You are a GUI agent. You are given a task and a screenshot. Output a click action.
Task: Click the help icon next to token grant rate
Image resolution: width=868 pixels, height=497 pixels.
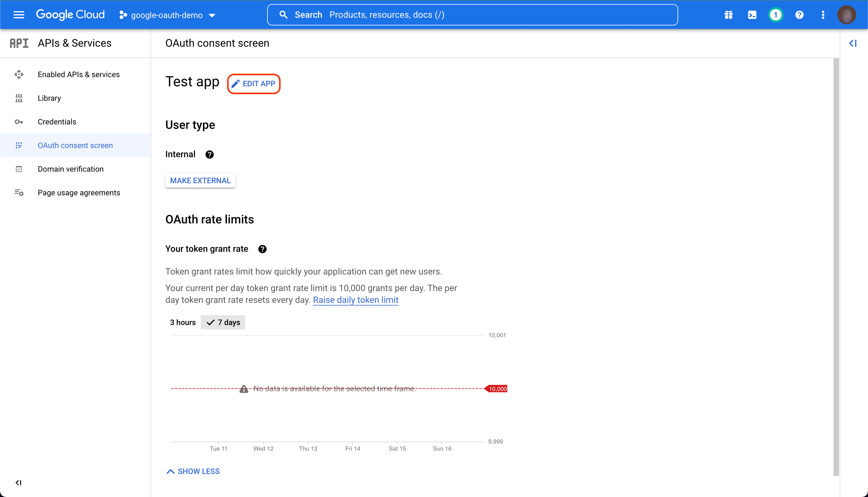[262, 249]
